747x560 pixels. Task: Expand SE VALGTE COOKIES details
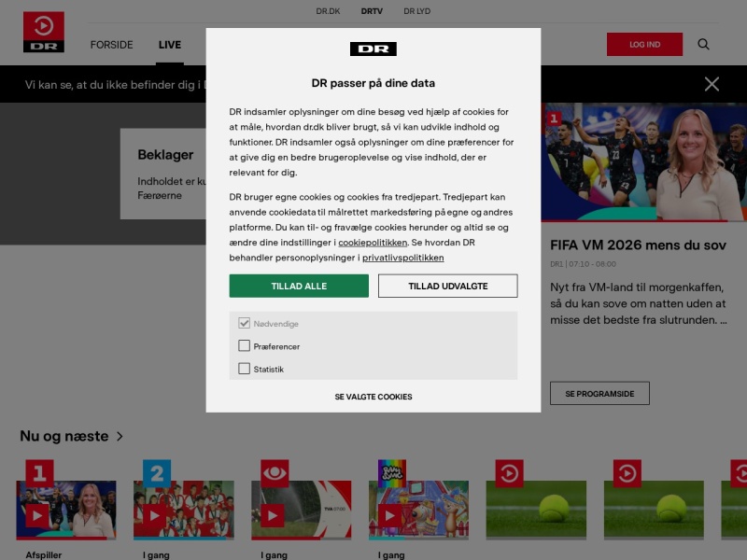click(x=373, y=397)
